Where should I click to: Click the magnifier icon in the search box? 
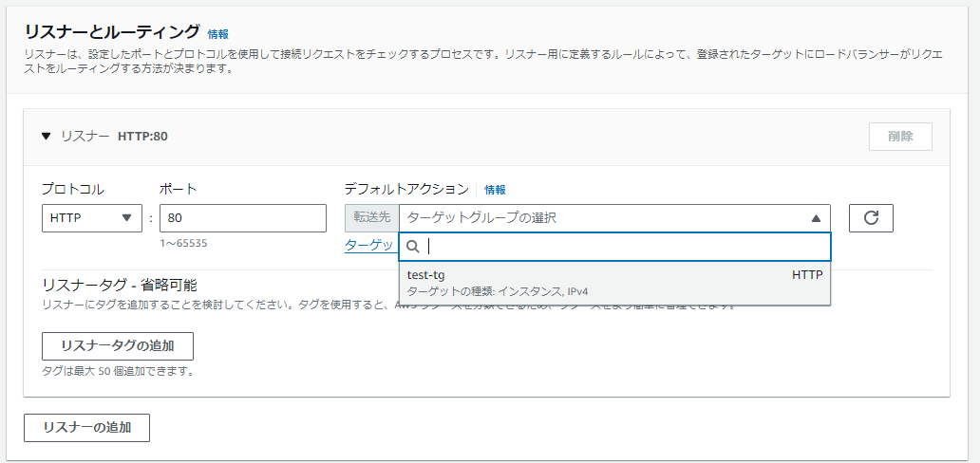pyautogui.click(x=413, y=247)
